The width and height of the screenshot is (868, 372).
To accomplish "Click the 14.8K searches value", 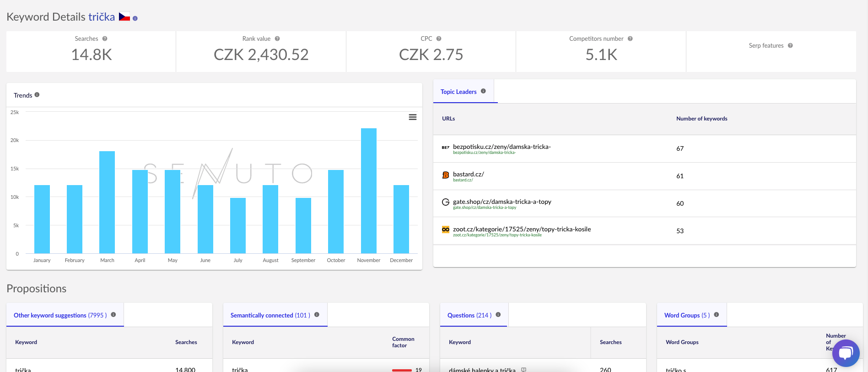I will click(92, 55).
